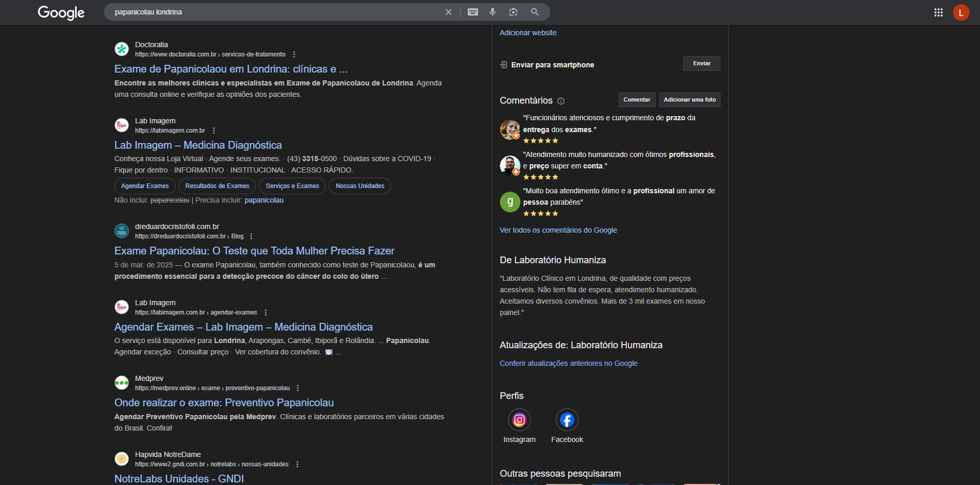980x485 pixels.
Task: Open Ver todos os comentários do Google
Action: pyautogui.click(x=558, y=230)
